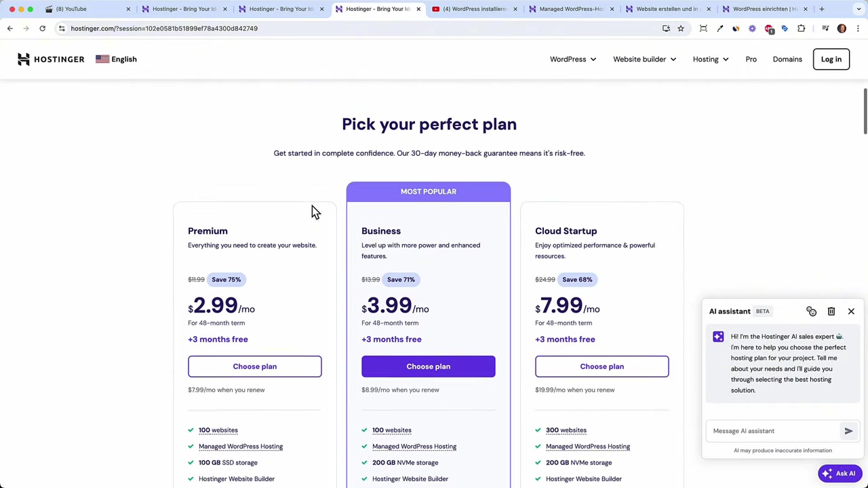Focus the browser address bar URL

[x=164, y=28]
